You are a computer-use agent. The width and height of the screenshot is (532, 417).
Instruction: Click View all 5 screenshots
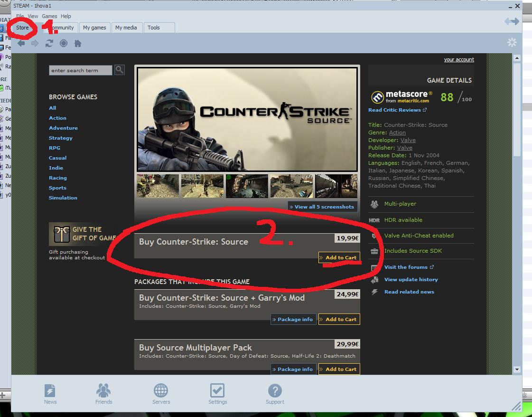tap(323, 207)
